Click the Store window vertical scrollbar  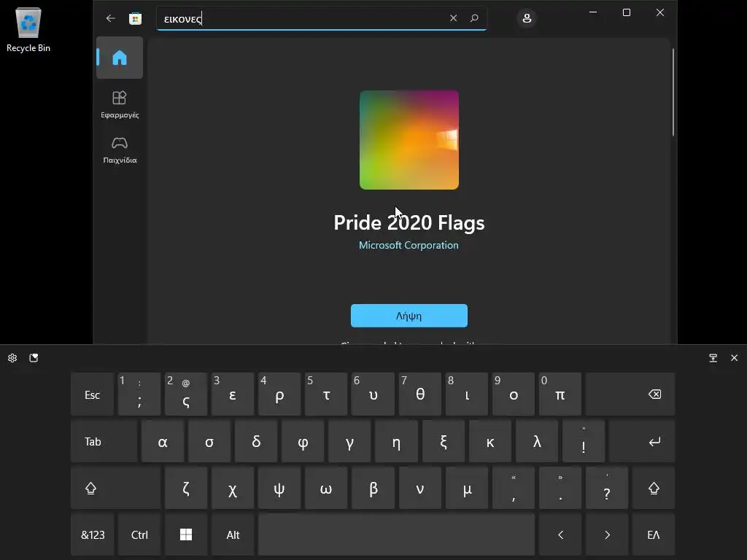[673, 93]
